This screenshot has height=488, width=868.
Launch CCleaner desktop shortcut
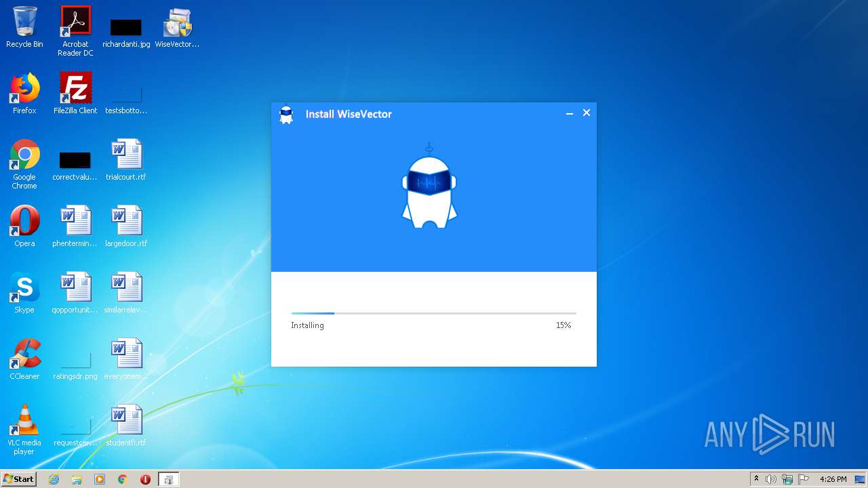[x=24, y=359]
